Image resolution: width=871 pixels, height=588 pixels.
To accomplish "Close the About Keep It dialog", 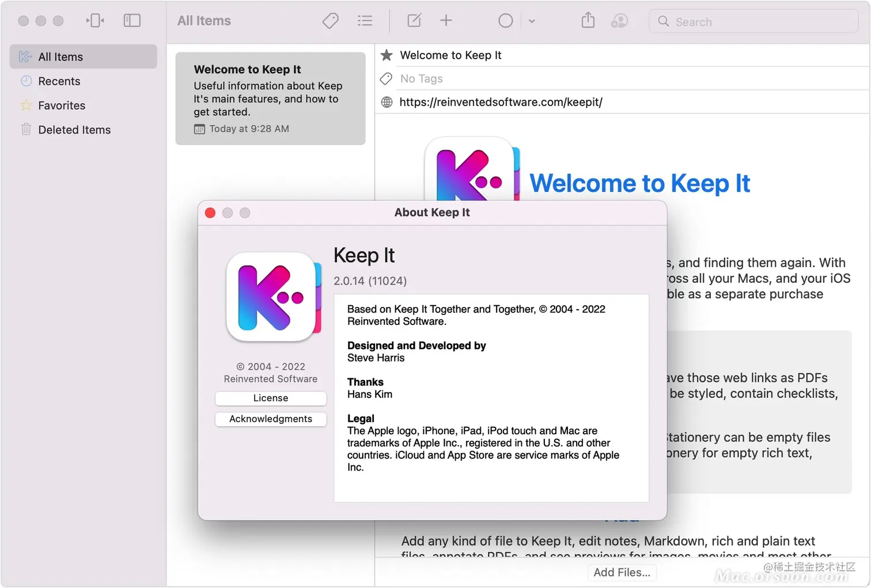I will coord(210,213).
